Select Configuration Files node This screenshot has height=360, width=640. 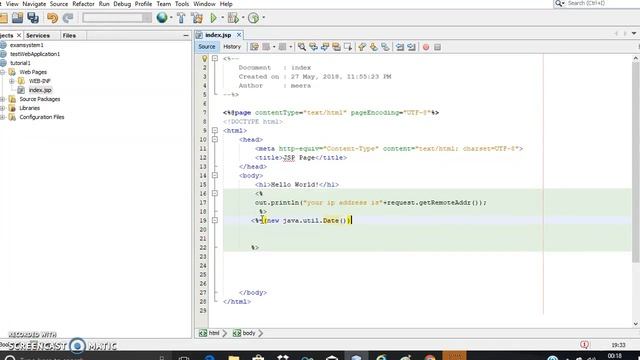(42, 117)
